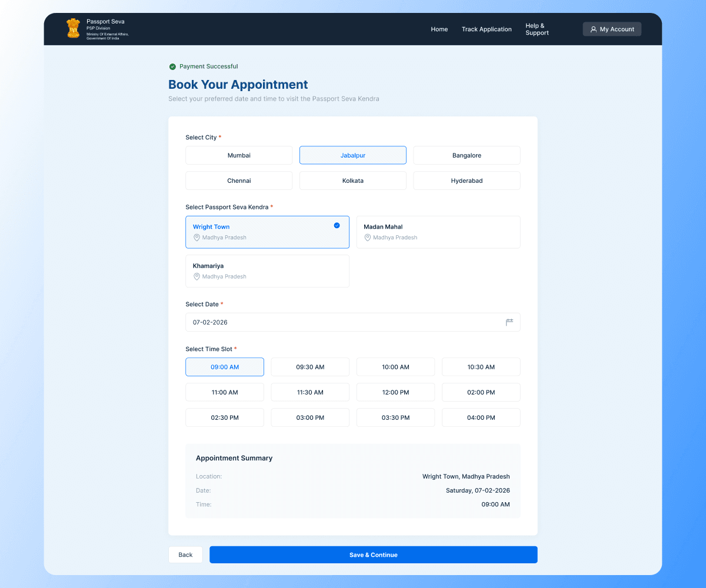Pick the 11:00 AM time slot

[225, 392]
